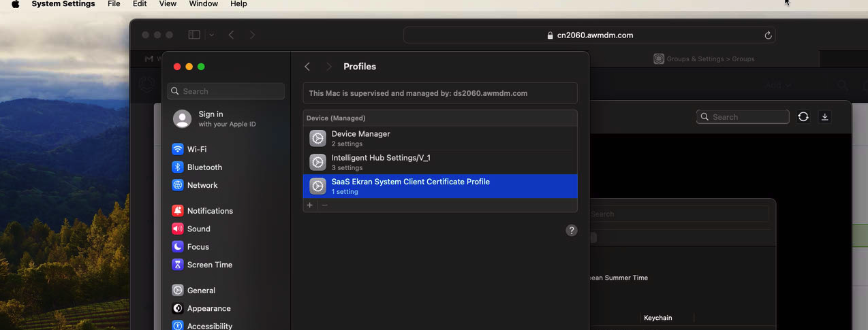Open Network settings pane
868x330 pixels.
click(202, 185)
